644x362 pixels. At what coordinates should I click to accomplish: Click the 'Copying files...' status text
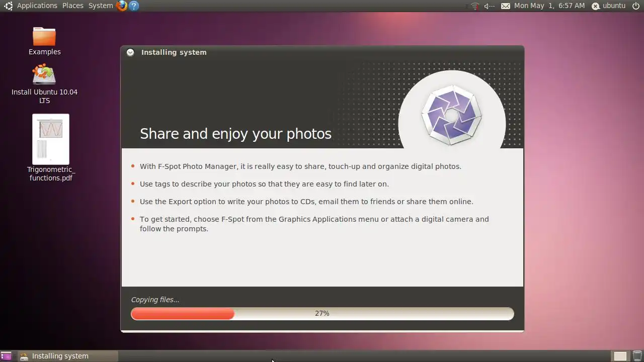pos(155,300)
